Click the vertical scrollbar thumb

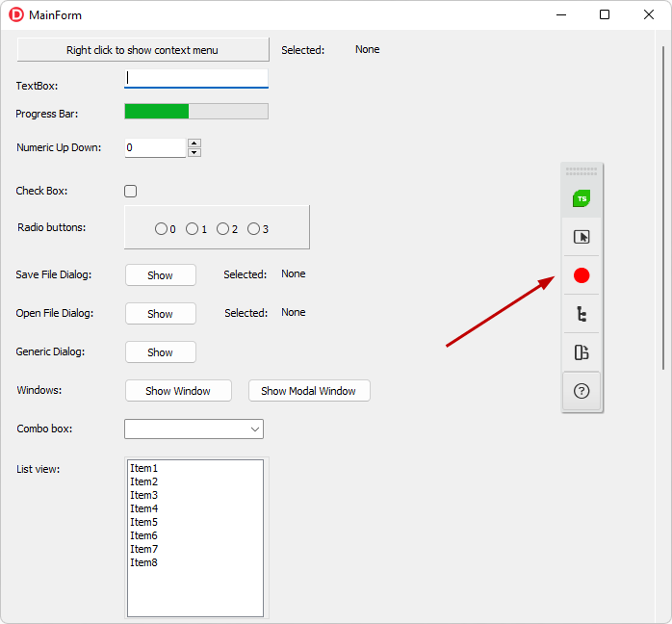coord(663,208)
